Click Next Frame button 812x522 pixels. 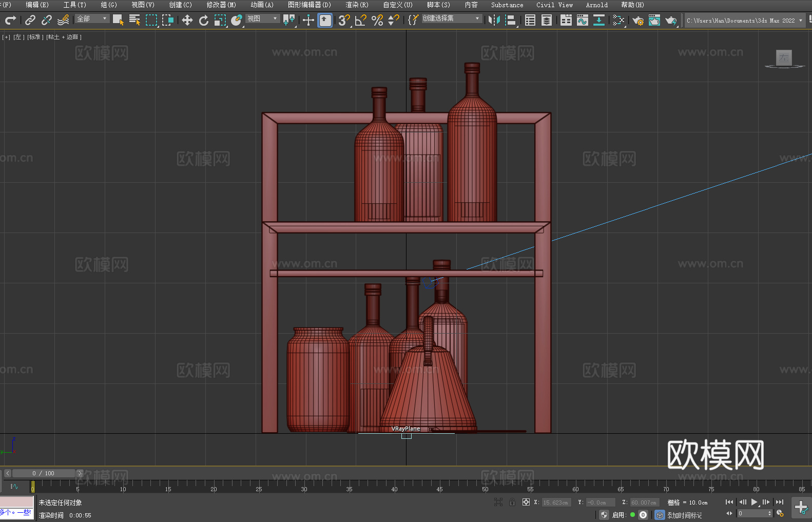766,502
